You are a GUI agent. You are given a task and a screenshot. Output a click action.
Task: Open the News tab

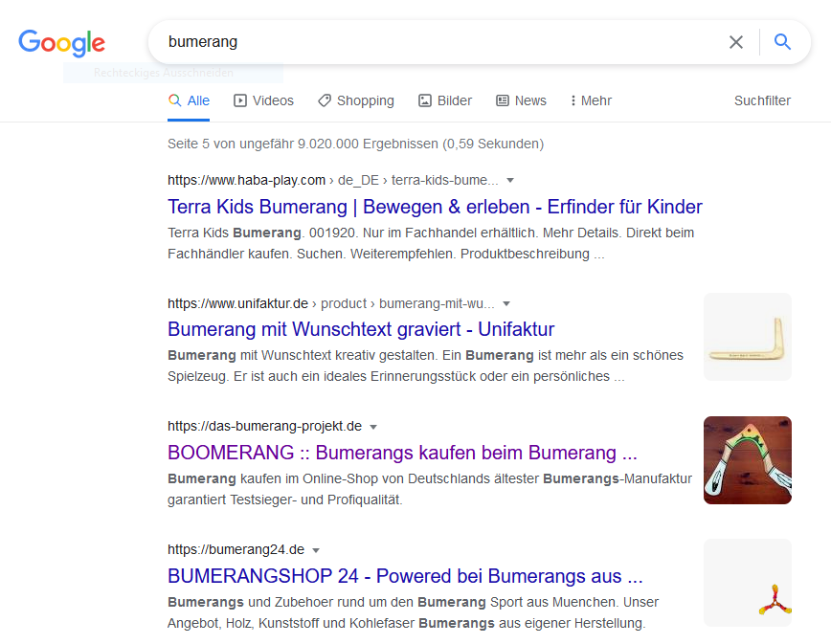click(x=521, y=100)
